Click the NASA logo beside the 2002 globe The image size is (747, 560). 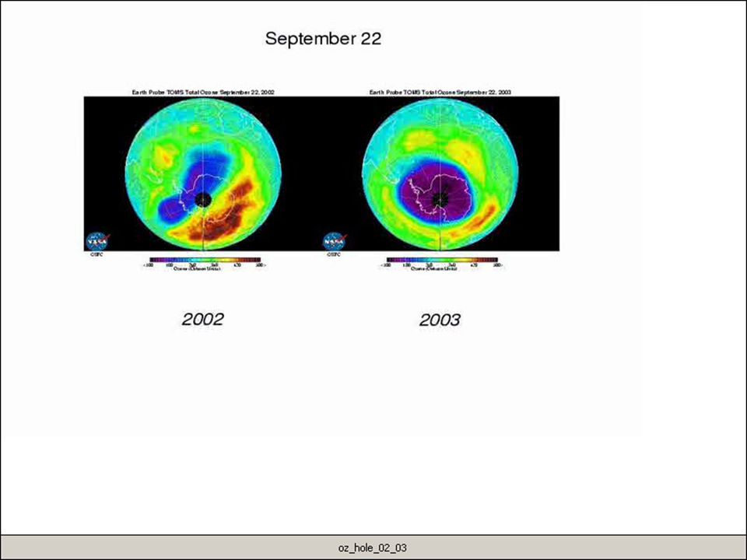pyautogui.click(x=97, y=241)
